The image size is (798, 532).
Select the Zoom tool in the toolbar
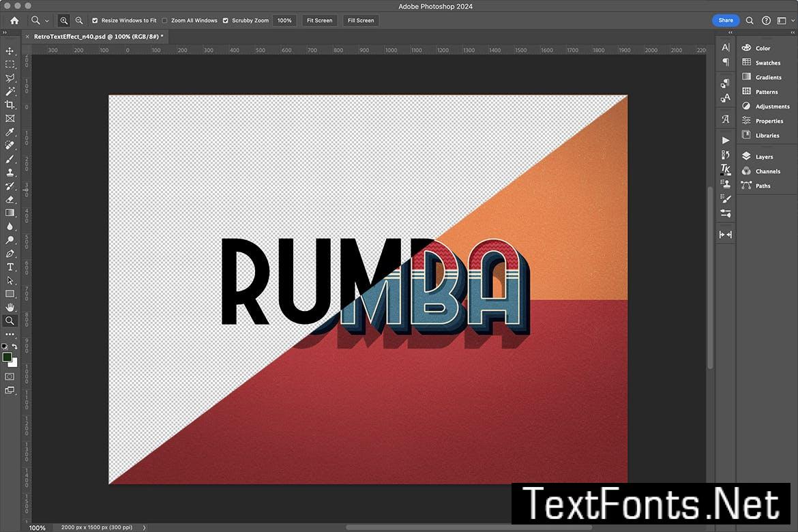click(x=10, y=321)
